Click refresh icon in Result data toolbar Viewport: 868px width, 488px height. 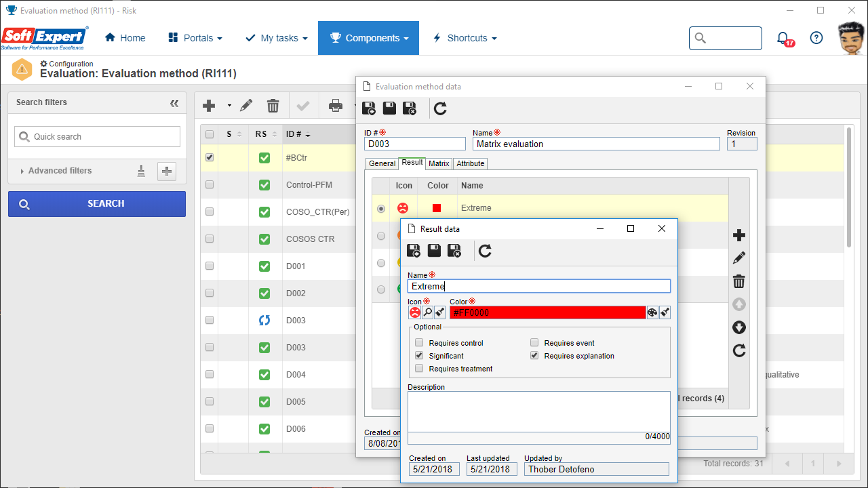(x=485, y=251)
